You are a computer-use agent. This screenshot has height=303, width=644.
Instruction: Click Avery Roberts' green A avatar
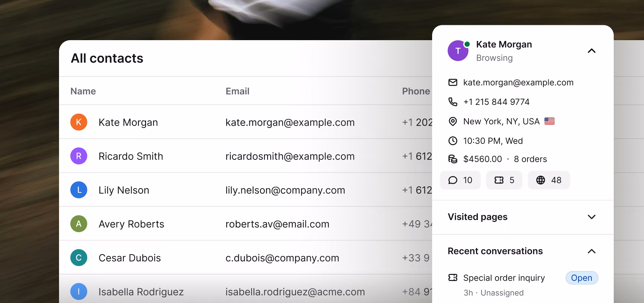79,224
